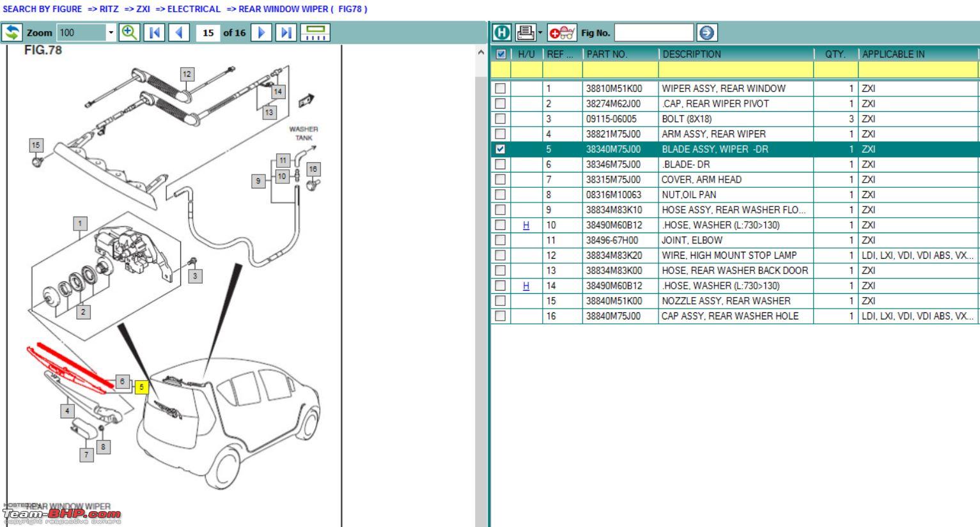Open the printer options dropdown arrow
This screenshot has height=527, width=980.
click(540, 33)
